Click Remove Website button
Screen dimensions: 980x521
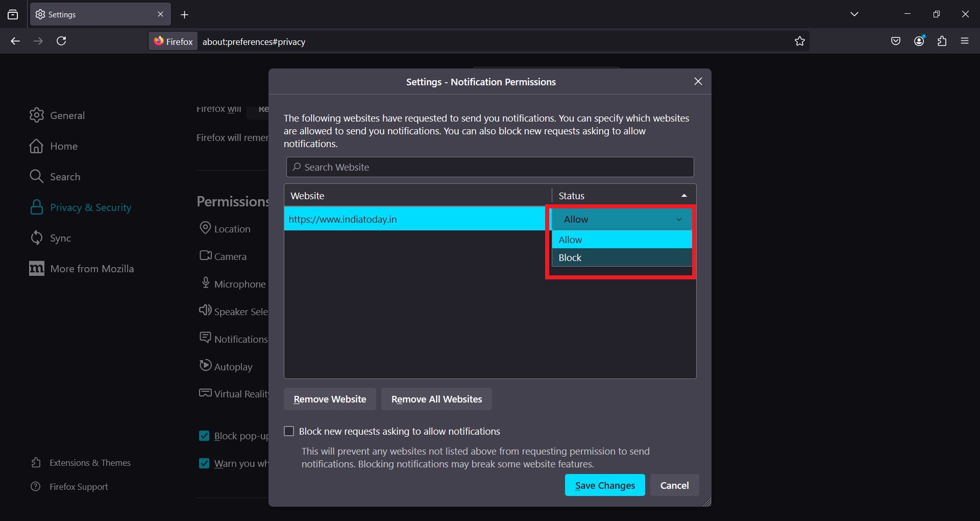330,399
